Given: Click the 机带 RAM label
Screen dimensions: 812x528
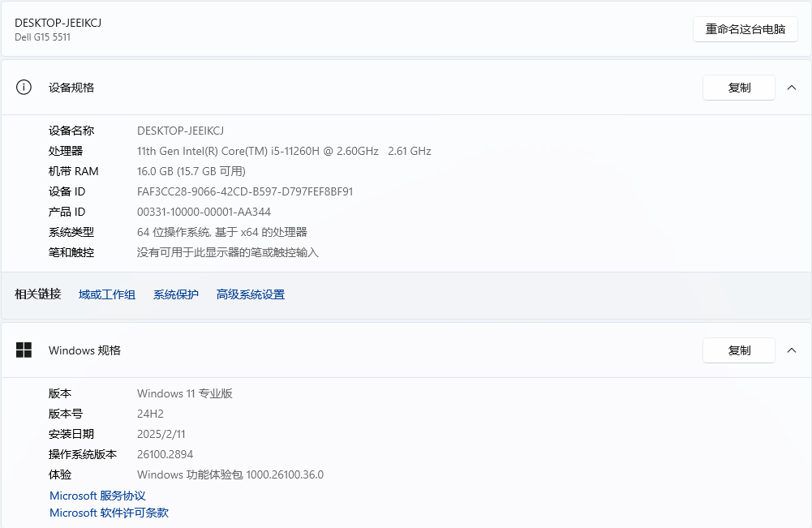Looking at the screenshot, I should tap(74, 171).
